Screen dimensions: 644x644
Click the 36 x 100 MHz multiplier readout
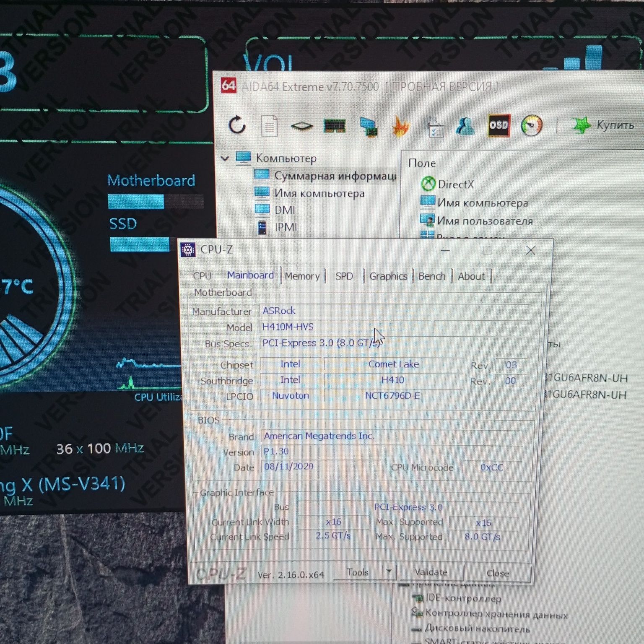[x=100, y=449]
